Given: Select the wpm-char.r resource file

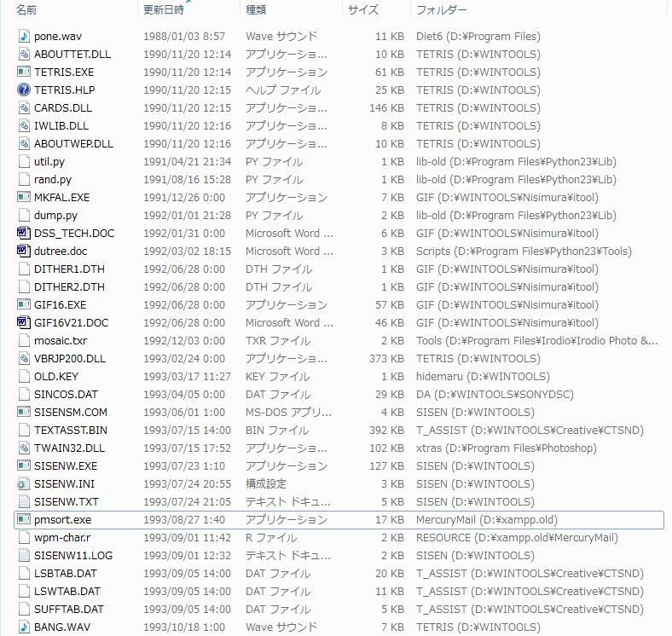Looking at the screenshot, I should pos(63,538).
